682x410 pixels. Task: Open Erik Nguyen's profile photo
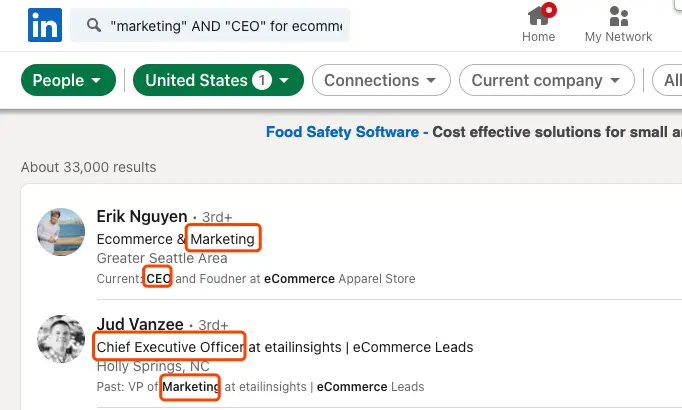coord(61,232)
